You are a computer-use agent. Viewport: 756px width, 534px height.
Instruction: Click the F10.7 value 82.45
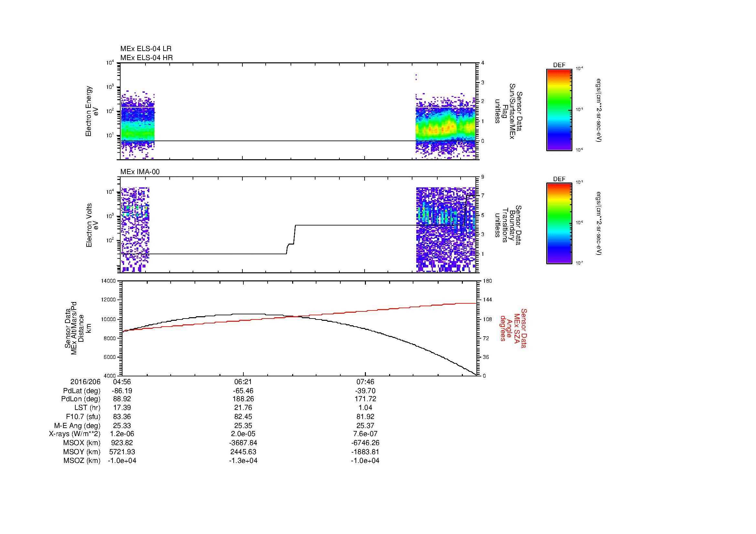pyautogui.click(x=243, y=416)
